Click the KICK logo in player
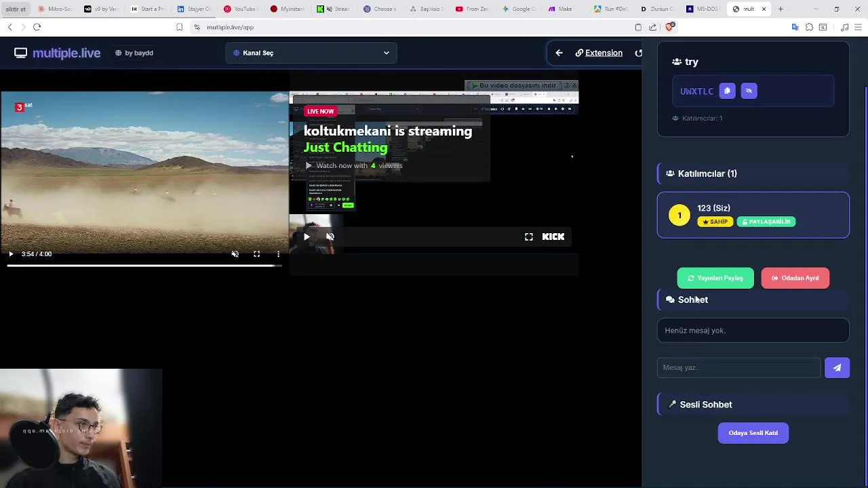 pyautogui.click(x=553, y=237)
